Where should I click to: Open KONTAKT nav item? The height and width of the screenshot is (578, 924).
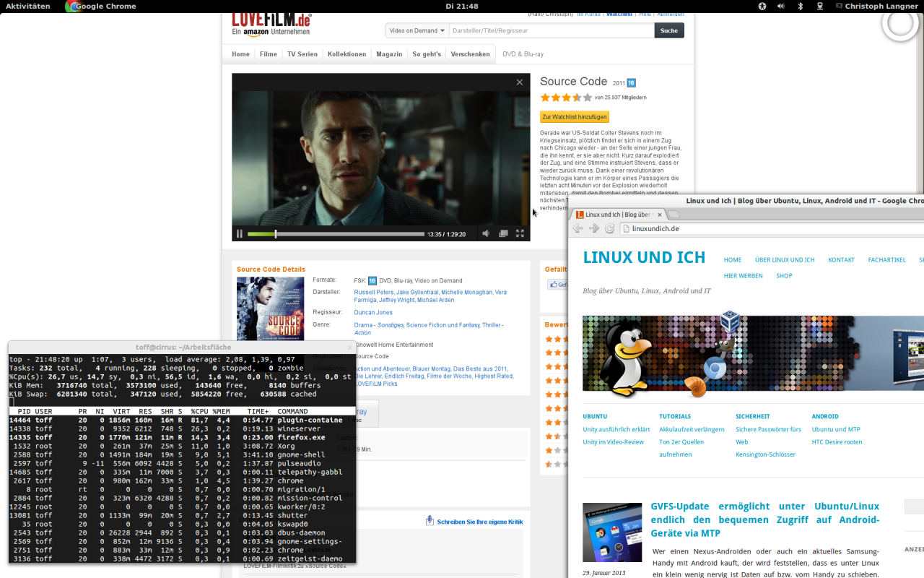point(841,260)
